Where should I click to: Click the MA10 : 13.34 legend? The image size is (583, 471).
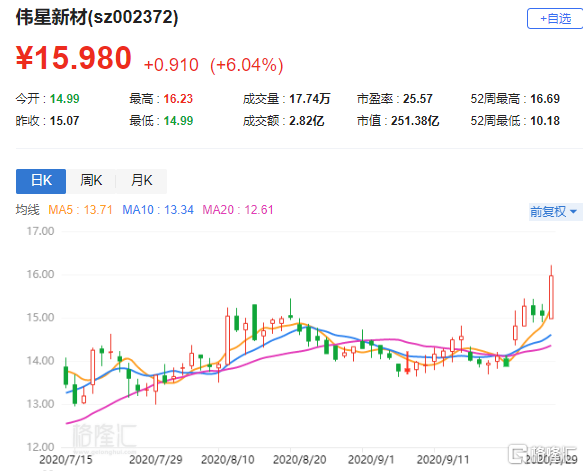(x=158, y=210)
